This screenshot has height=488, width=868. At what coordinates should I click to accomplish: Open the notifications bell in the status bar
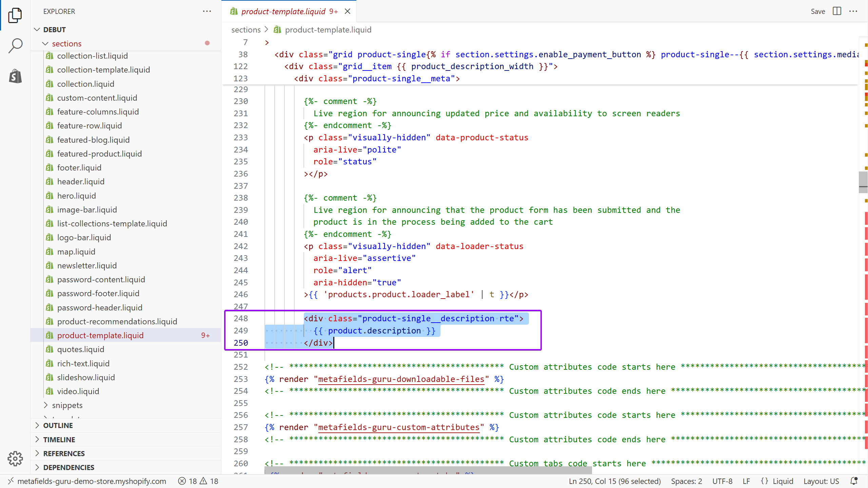click(854, 481)
